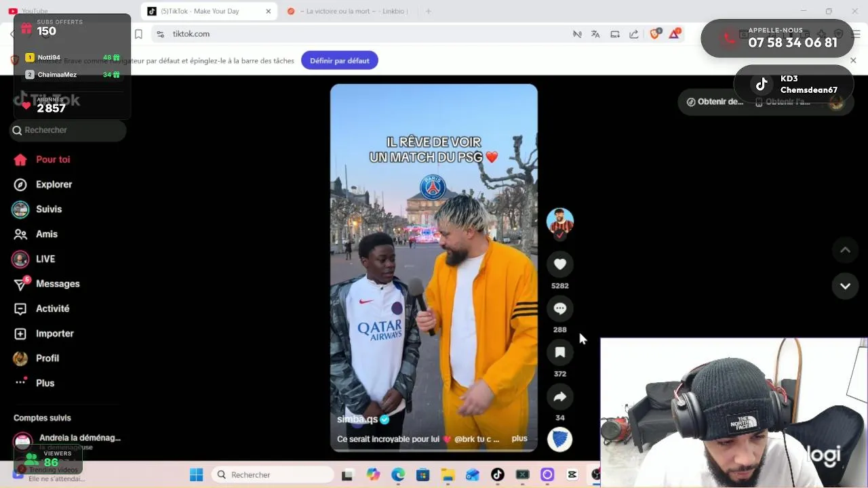Open Microsoft Edge from the taskbar
Image resolution: width=868 pixels, height=488 pixels.
[x=398, y=474]
